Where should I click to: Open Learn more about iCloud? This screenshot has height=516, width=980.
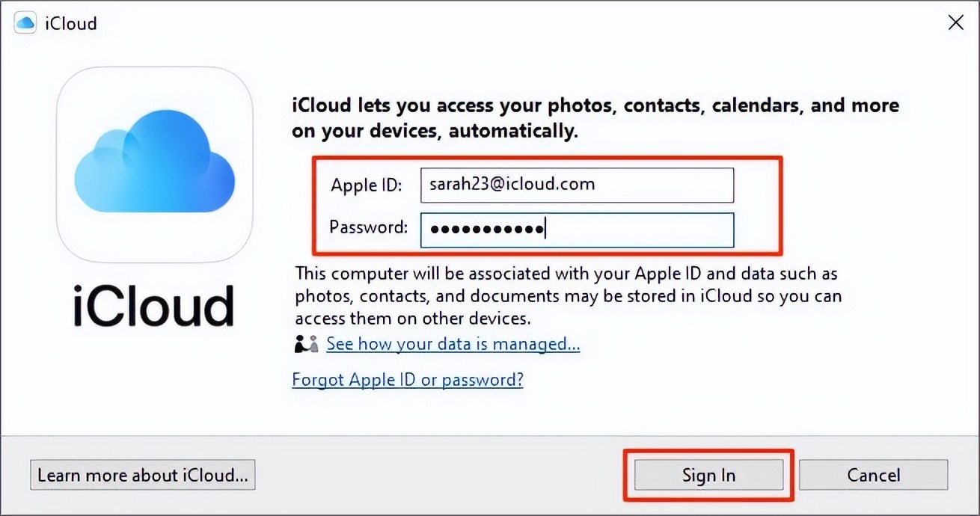point(143,475)
